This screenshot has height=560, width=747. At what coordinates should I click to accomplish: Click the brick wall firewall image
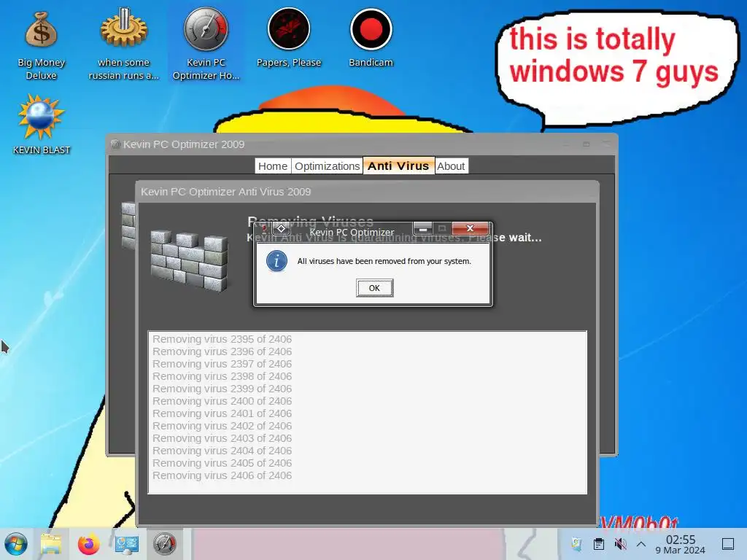point(190,260)
